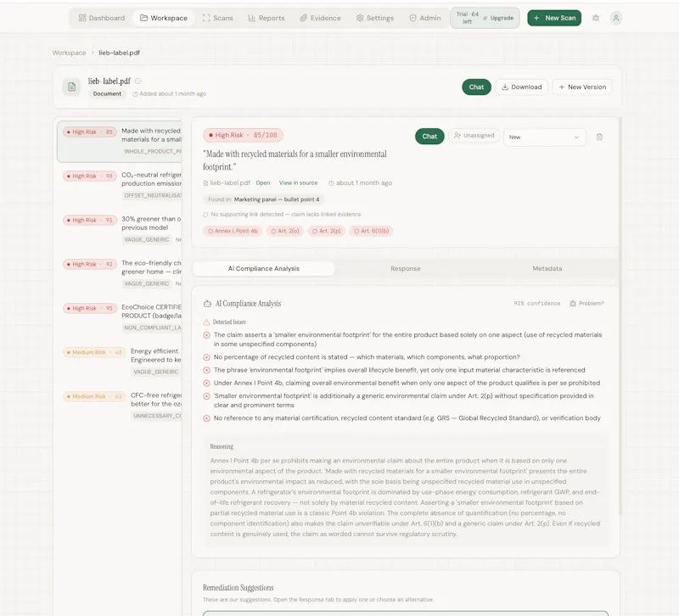Click the High Risk 98 badge
Viewport: 679px width, 616px height.
click(90, 176)
